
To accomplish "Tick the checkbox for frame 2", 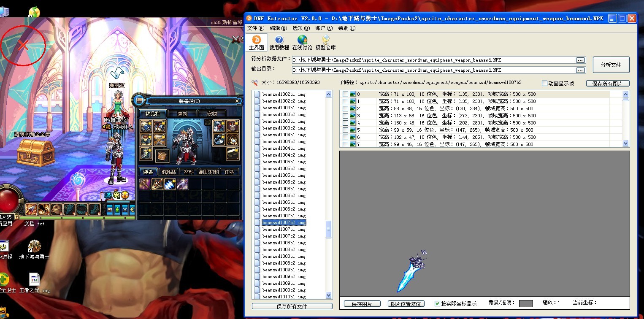I will point(345,108).
